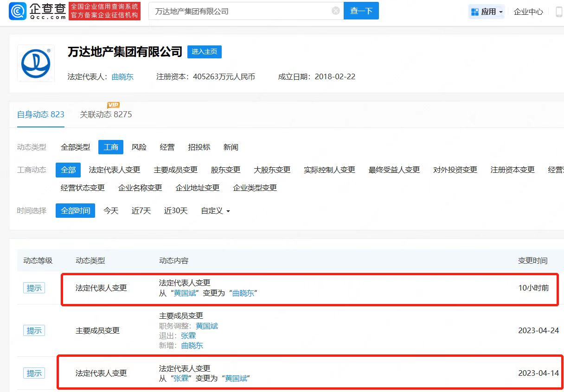Click the Wanda company logo thumbnail
Image resolution: width=564 pixels, height=392 pixels.
tap(36, 63)
